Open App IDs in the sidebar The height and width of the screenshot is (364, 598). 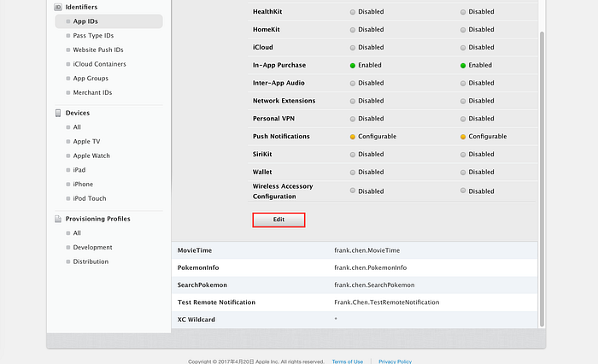pyautogui.click(x=108, y=21)
